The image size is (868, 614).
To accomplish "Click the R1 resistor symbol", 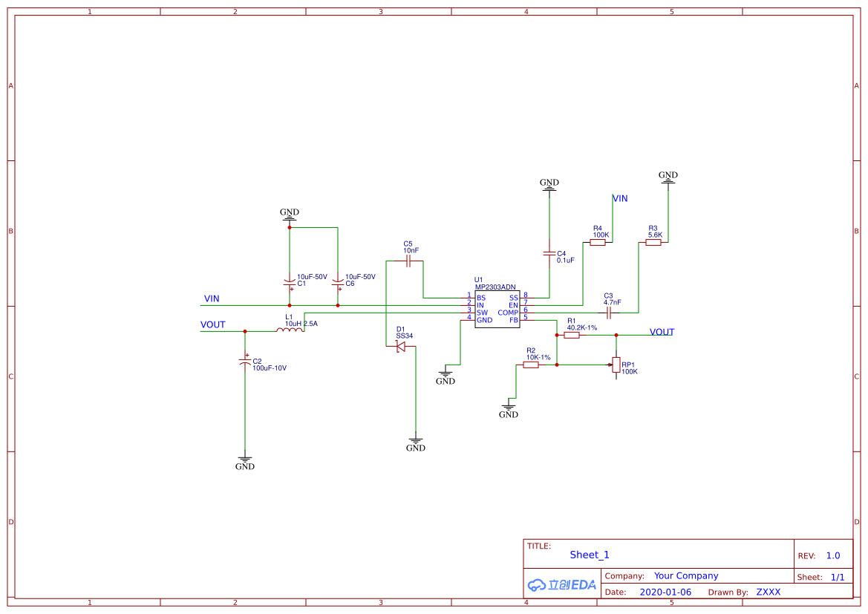I will point(572,335).
